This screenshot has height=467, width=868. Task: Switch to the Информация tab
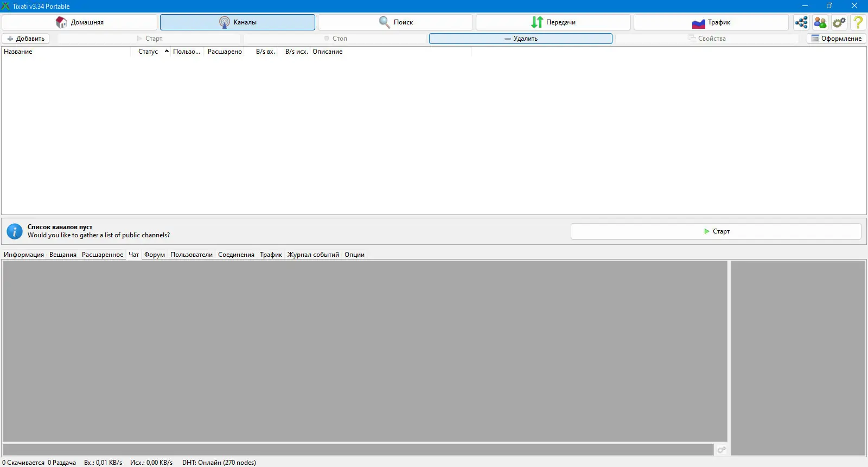click(x=24, y=255)
